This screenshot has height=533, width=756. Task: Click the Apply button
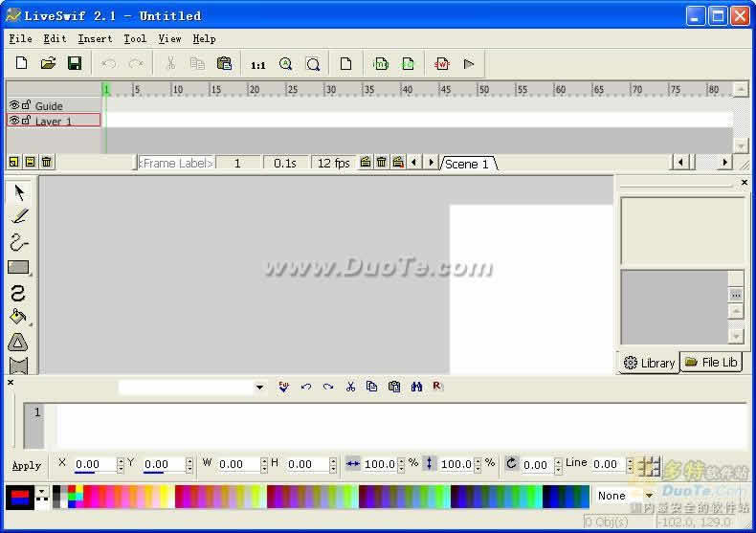point(27,465)
